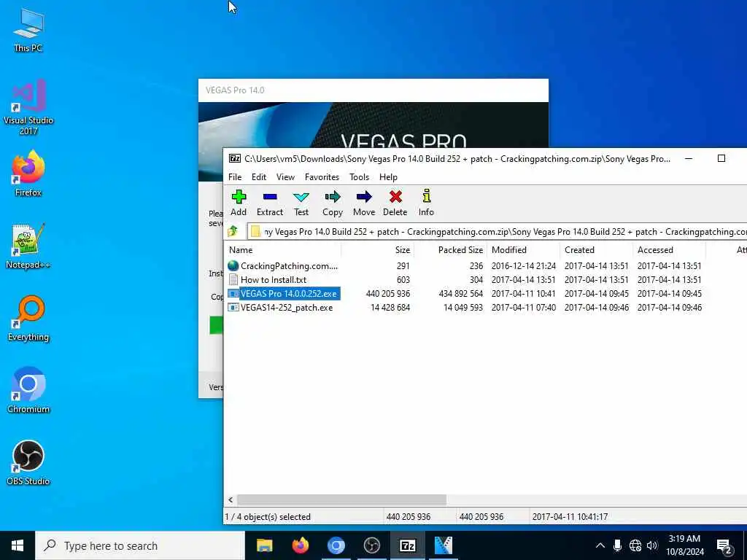Open Visual Studio 2017 desktop shortcut

(28, 108)
